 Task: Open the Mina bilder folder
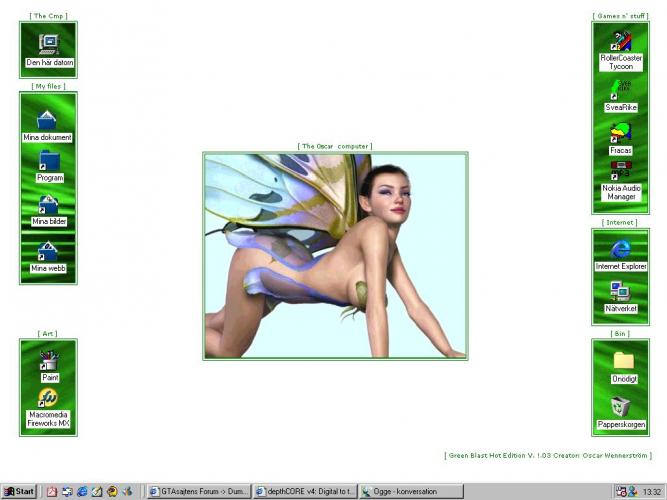click(x=48, y=206)
